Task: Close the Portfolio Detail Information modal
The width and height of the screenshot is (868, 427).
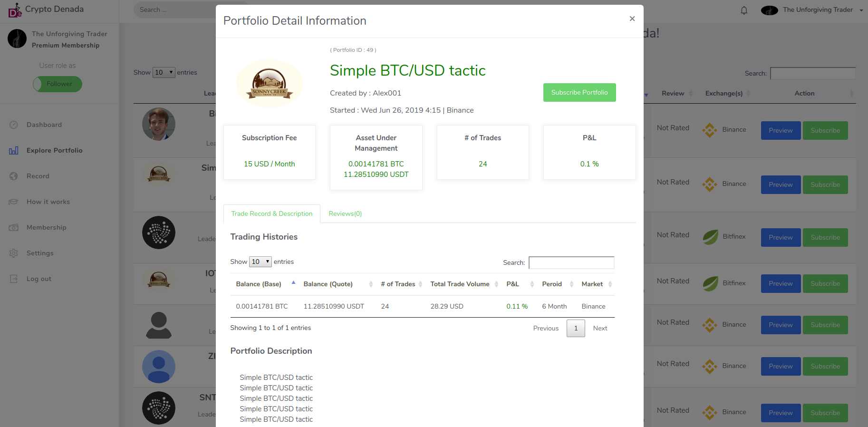Action: 632,19
